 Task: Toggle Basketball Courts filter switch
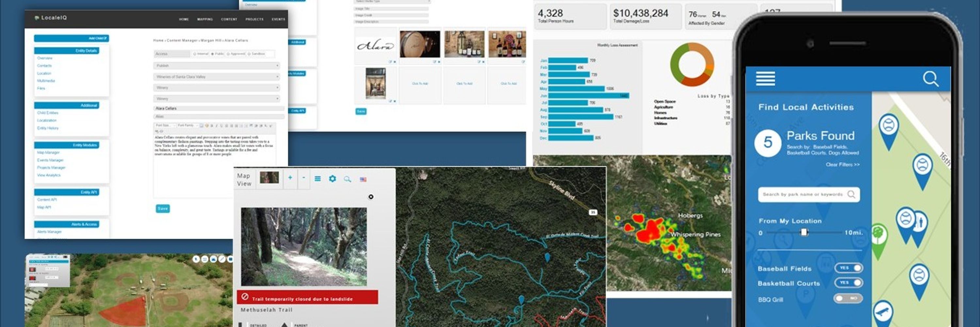point(849,283)
